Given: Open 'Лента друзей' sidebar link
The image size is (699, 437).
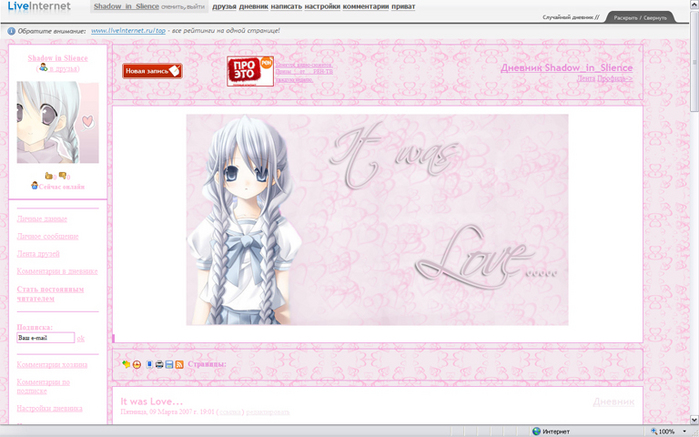Looking at the screenshot, I should (x=38, y=254).
